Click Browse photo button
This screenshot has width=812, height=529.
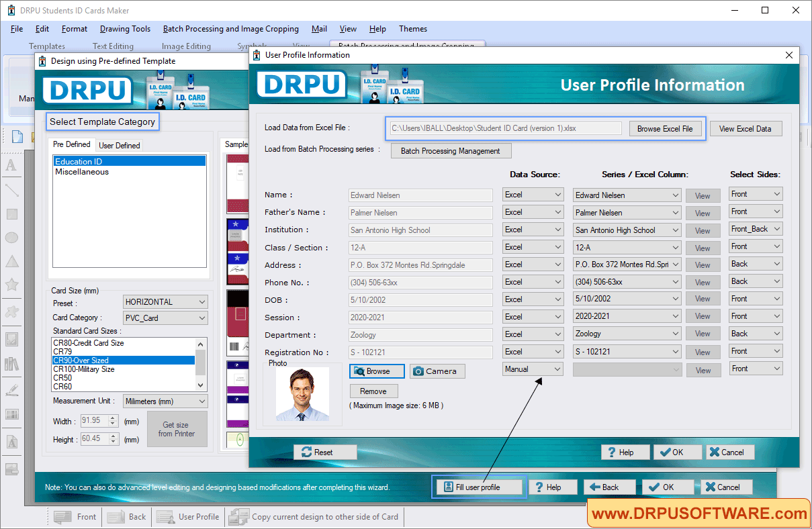click(377, 371)
